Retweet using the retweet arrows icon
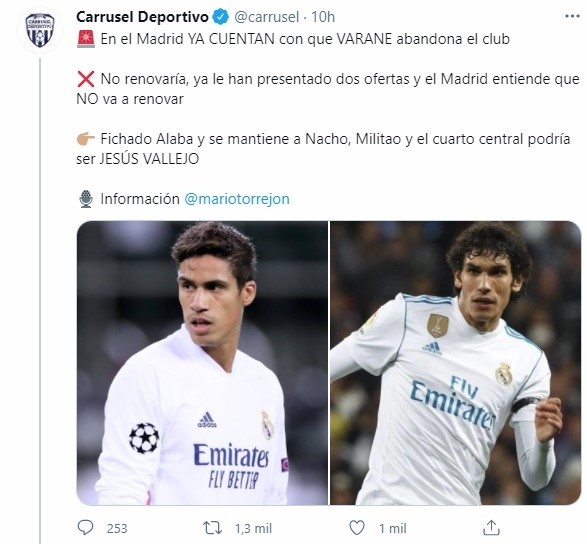587x544 pixels. pyautogui.click(x=212, y=528)
